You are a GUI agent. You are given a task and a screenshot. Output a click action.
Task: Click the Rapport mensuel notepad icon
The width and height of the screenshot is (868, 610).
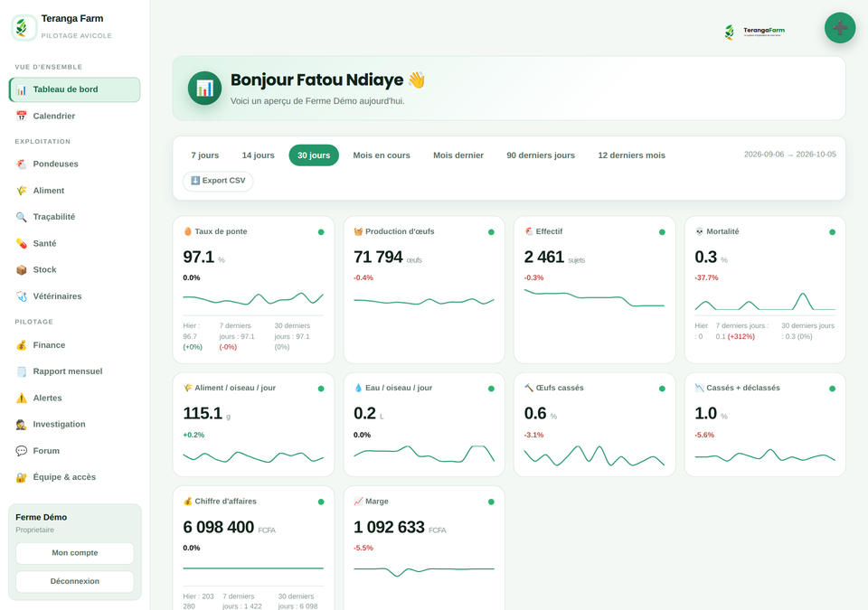click(x=22, y=371)
